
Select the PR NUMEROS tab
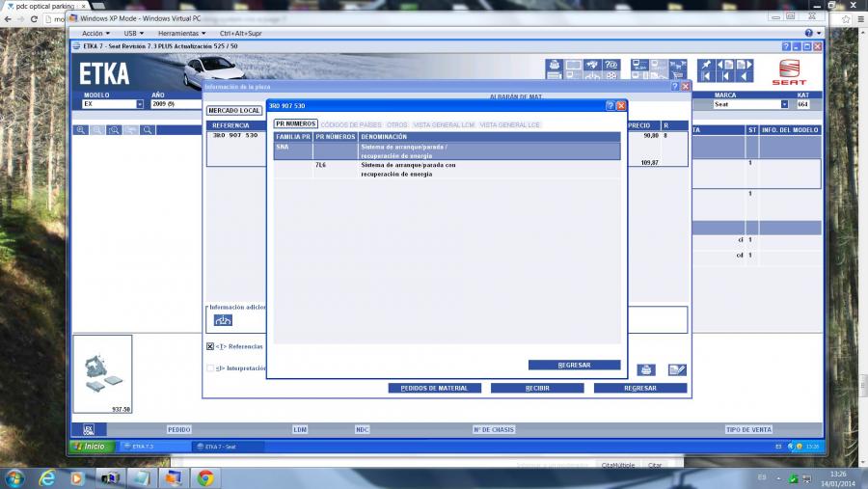tap(296, 124)
